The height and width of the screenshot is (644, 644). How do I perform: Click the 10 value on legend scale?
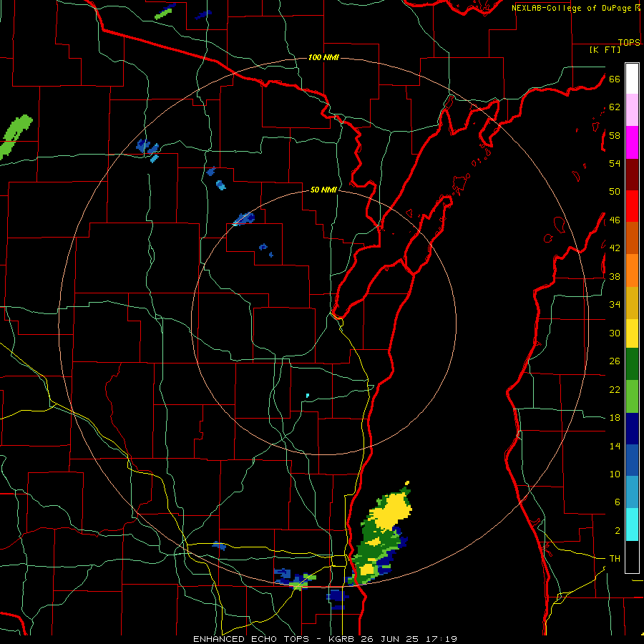[615, 474]
